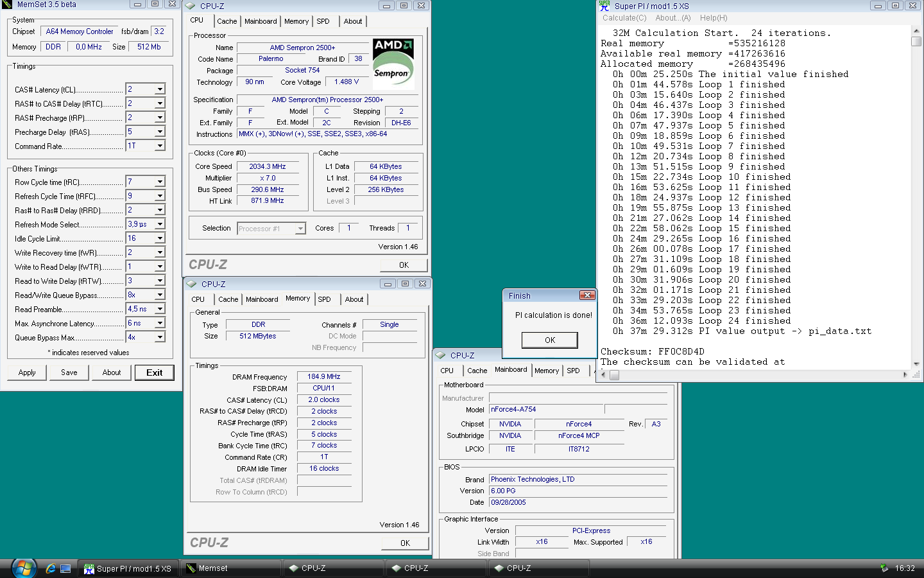Open the About tab in top CPU-Z window
The image size is (924, 578).
pyautogui.click(x=353, y=21)
